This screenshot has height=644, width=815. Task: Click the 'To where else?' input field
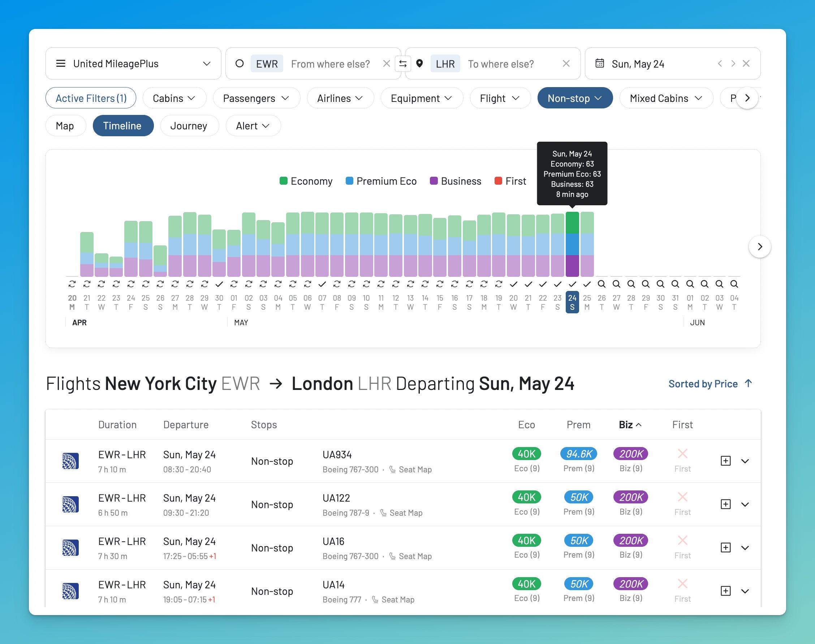(501, 63)
